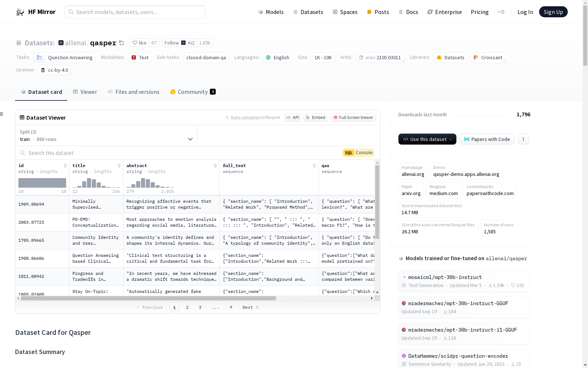Select the Croissant library tag
The width and height of the screenshot is (588, 368).
click(x=488, y=57)
